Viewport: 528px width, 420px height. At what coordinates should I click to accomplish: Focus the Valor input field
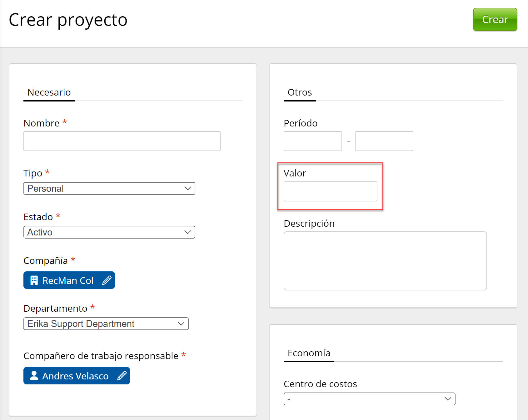point(330,191)
